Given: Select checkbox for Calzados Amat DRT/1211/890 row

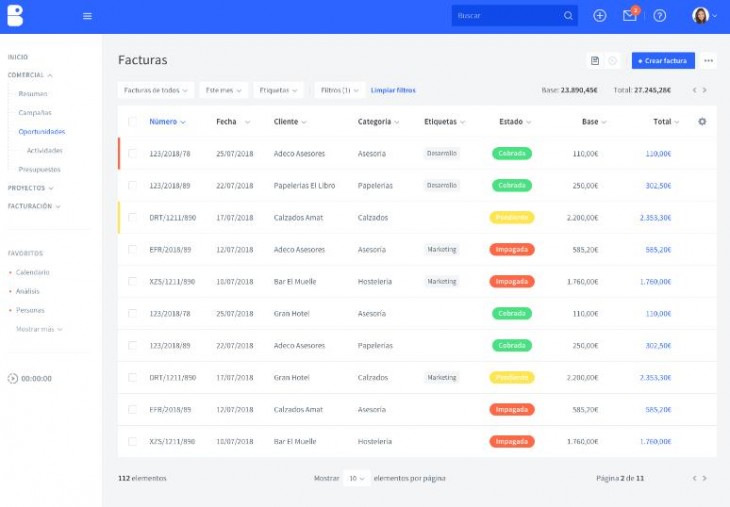Looking at the screenshot, I should [132, 217].
